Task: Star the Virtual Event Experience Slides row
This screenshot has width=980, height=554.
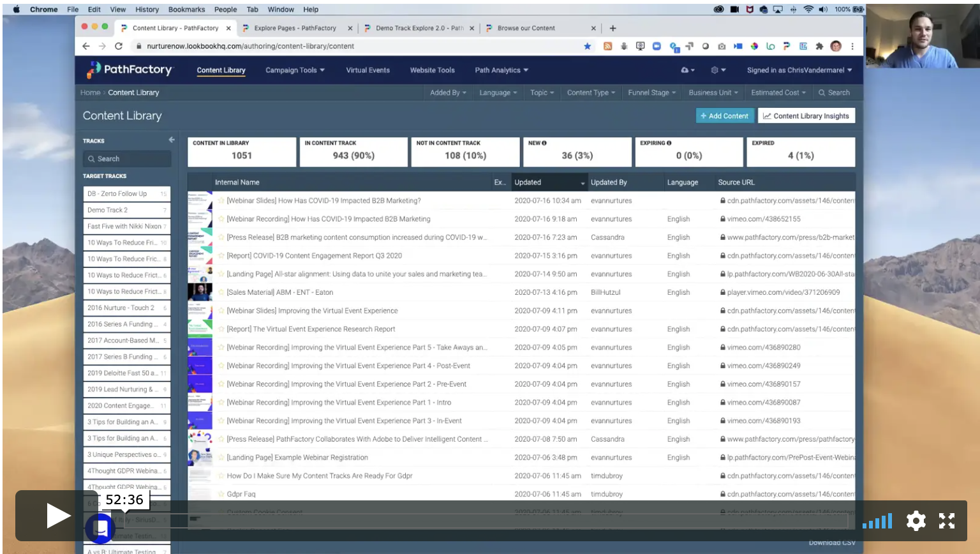Action: (x=221, y=311)
